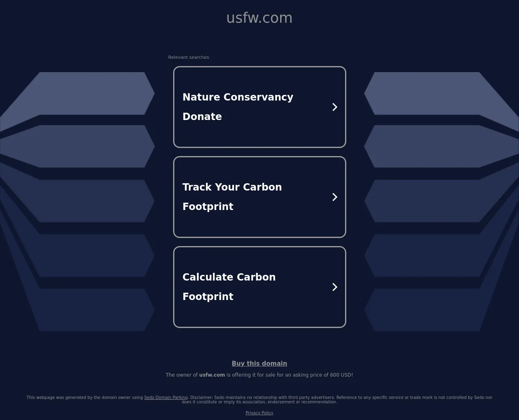Click the bold usfw.com in sale notice

(x=212, y=375)
